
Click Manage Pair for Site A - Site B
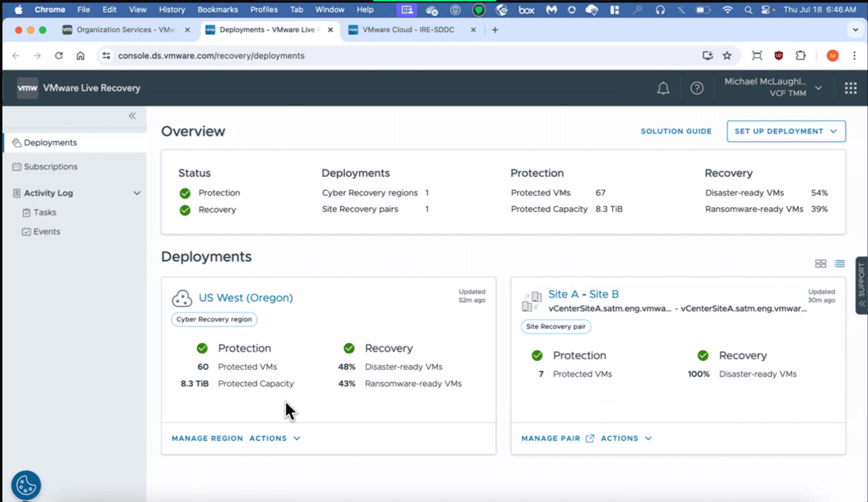point(549,438)
